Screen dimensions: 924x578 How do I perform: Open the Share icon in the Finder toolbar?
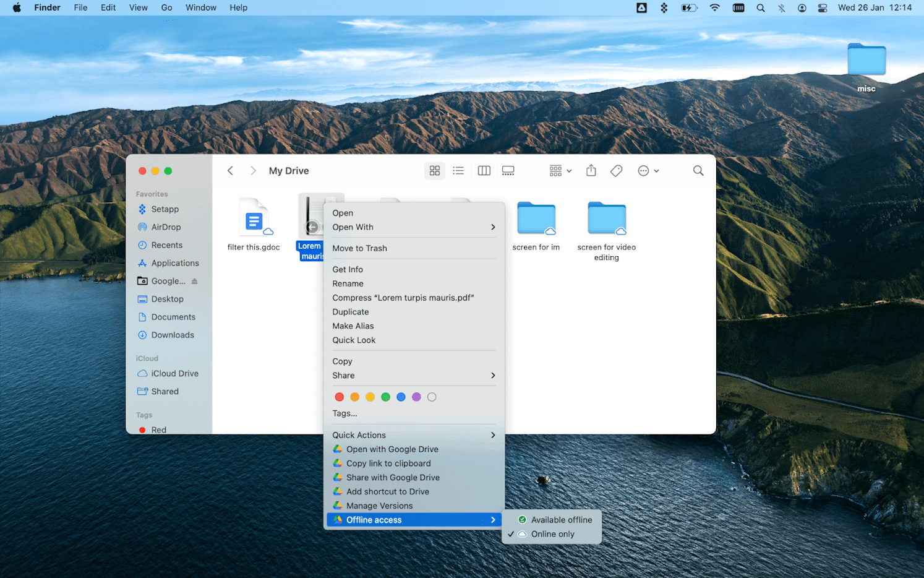click(591, 170)
